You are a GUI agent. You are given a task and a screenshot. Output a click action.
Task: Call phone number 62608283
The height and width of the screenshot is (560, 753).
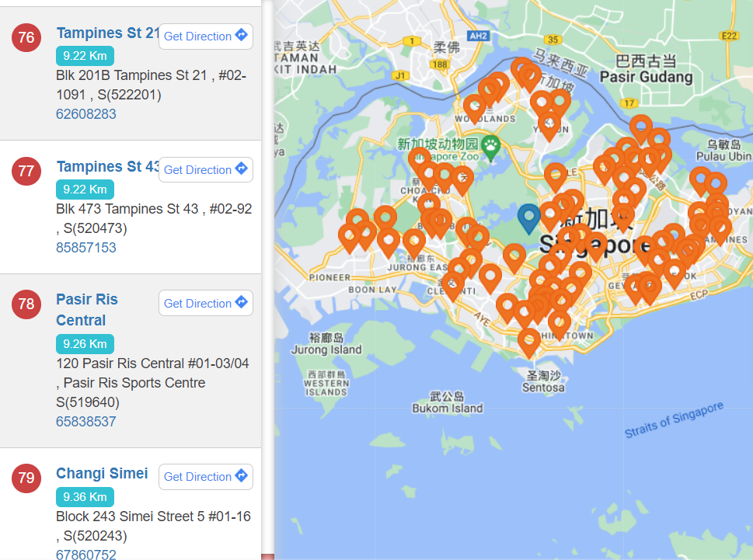click(x=86, y=113)
